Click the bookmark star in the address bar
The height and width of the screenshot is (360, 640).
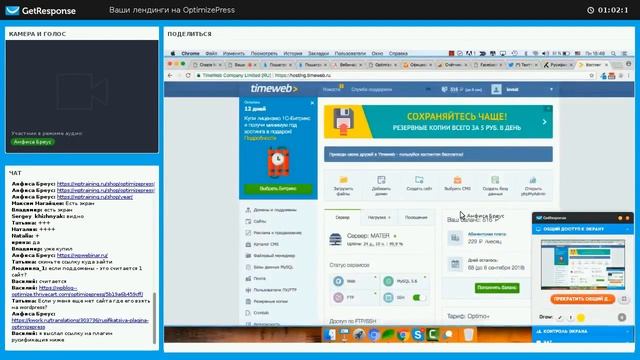pos(591,76)
